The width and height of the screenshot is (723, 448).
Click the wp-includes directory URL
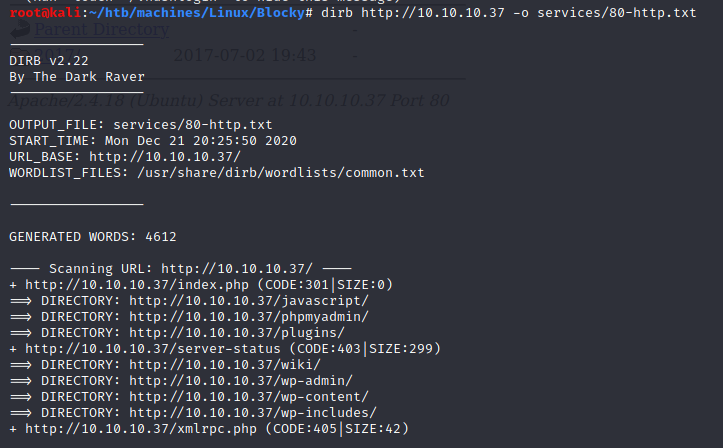252,413
